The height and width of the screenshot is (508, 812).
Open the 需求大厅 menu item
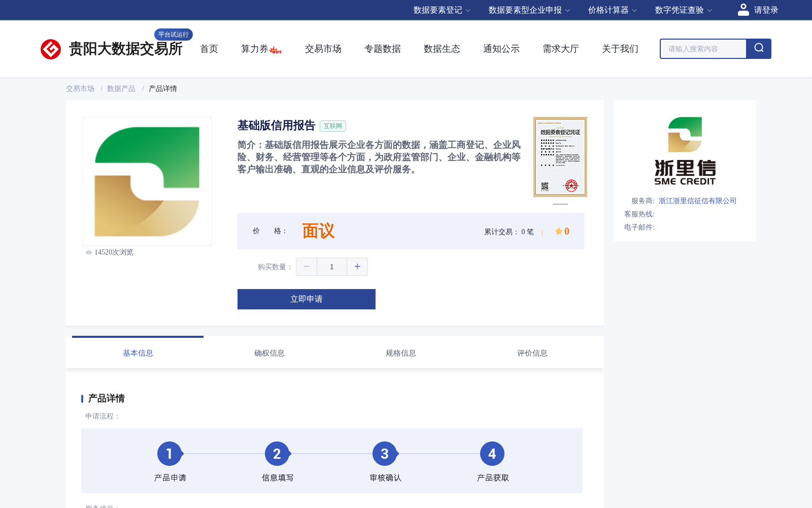tap(561, 49)
